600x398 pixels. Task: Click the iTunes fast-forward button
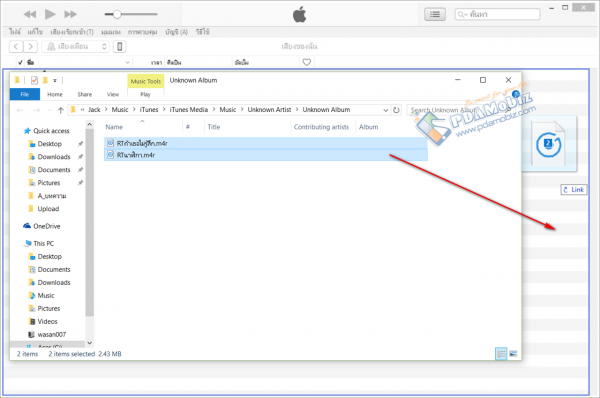(x=70, y=15)
